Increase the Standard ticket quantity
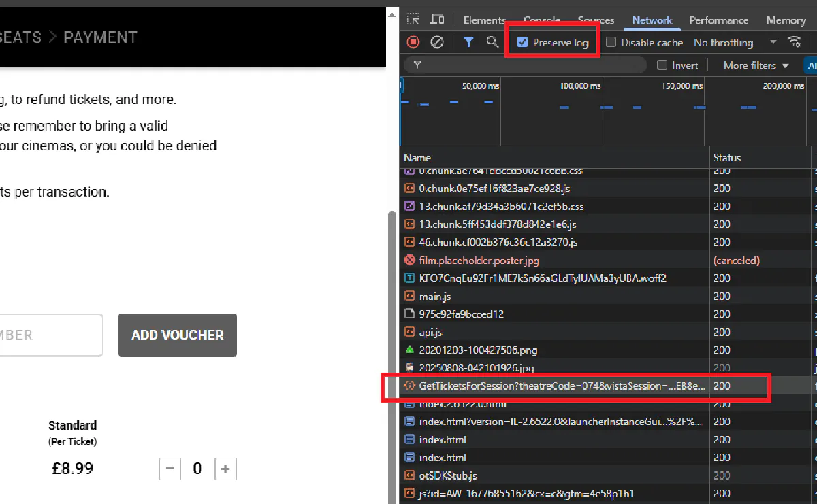The width and height of the screenshot is (817, 504). [x=225, y=469]
